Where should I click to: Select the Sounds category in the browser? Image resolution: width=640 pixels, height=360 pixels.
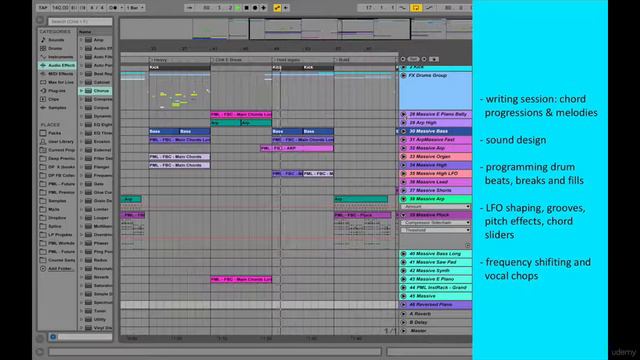(57, 40)
